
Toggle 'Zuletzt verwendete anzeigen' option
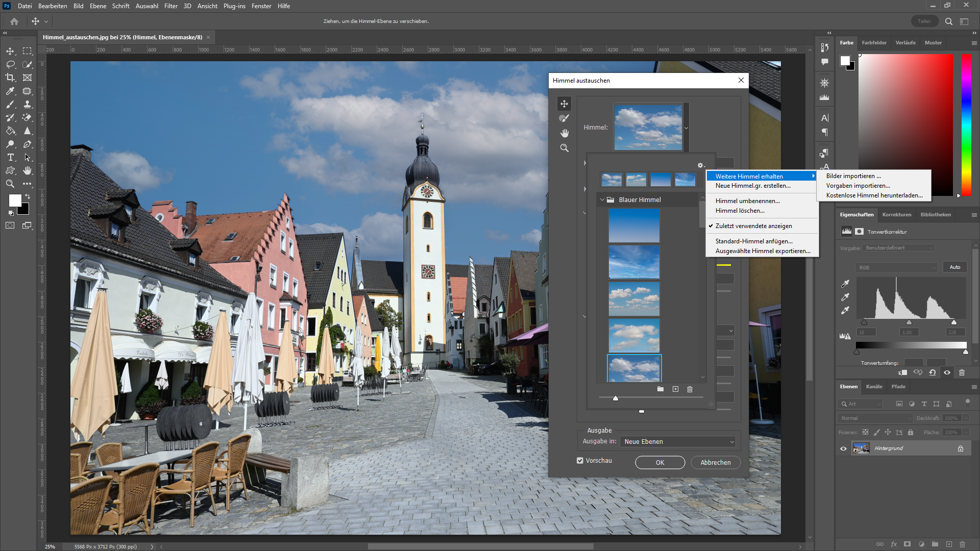(753, 226)
